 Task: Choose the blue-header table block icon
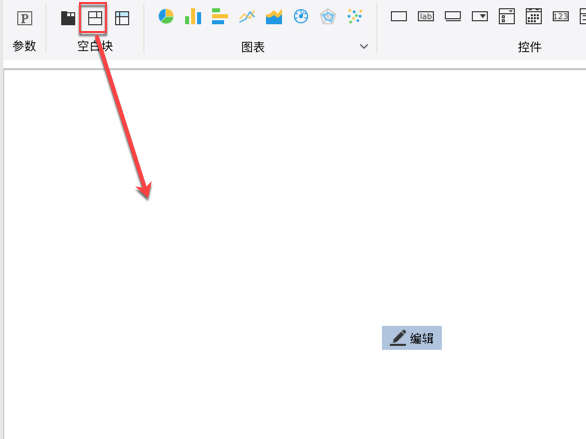tap(122, 18)
